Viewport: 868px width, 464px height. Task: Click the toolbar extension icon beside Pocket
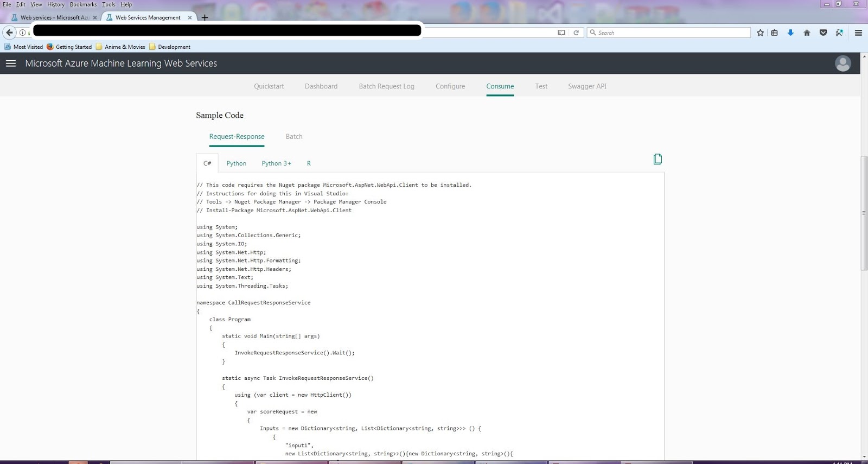click(839, 33)
